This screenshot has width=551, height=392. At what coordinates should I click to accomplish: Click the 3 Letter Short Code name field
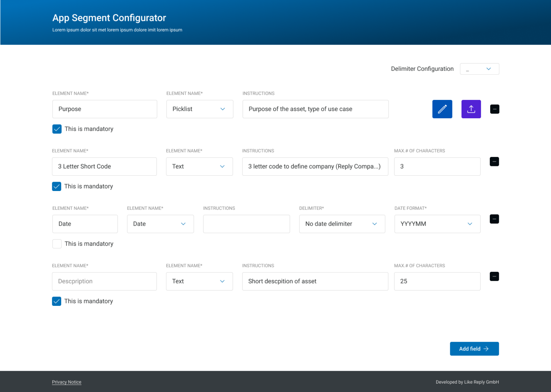coord(104,166)
